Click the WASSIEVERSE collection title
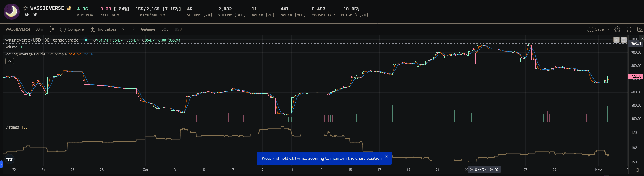Screen dimensions: 644x176 click(47, 8)
